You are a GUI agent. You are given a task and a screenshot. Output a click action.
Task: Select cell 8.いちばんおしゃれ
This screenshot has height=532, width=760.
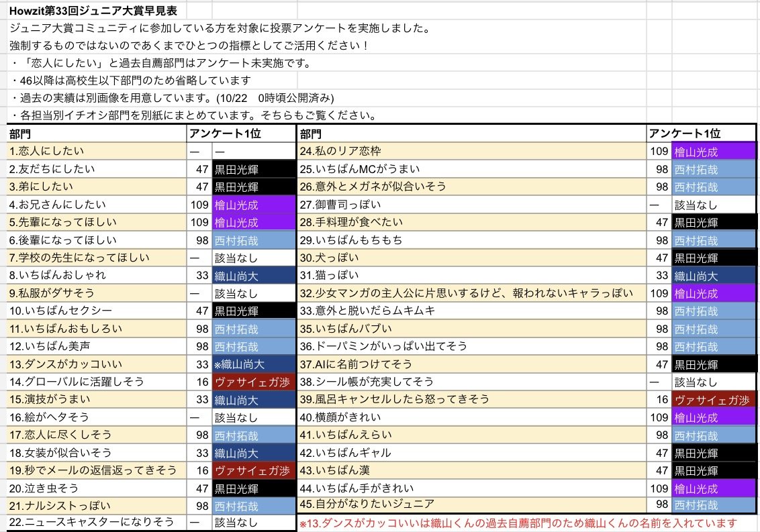(x=97, y=275)
